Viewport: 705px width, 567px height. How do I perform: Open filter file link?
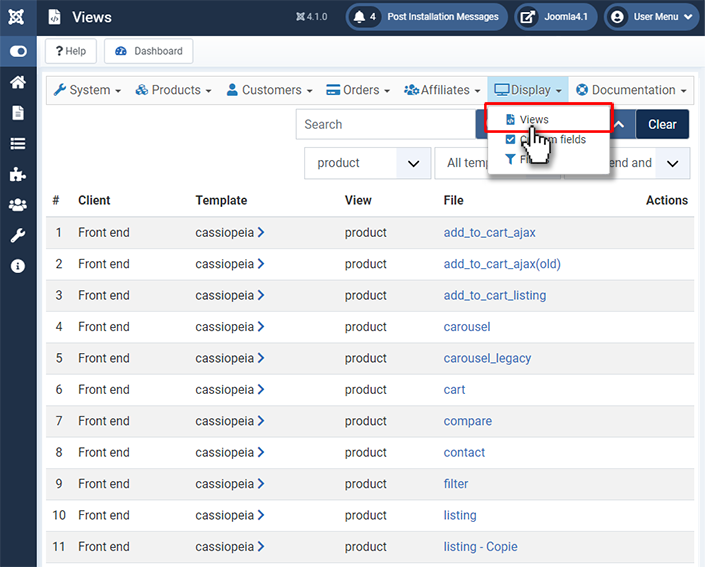(455, 484)
